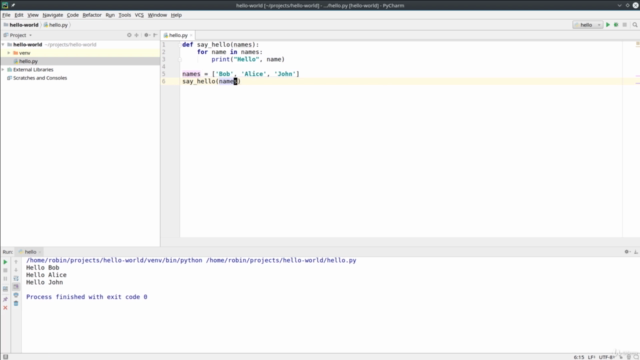Close the hello tab in Run panel
This screenshot has height=360, width=640.
click(40, 252)
